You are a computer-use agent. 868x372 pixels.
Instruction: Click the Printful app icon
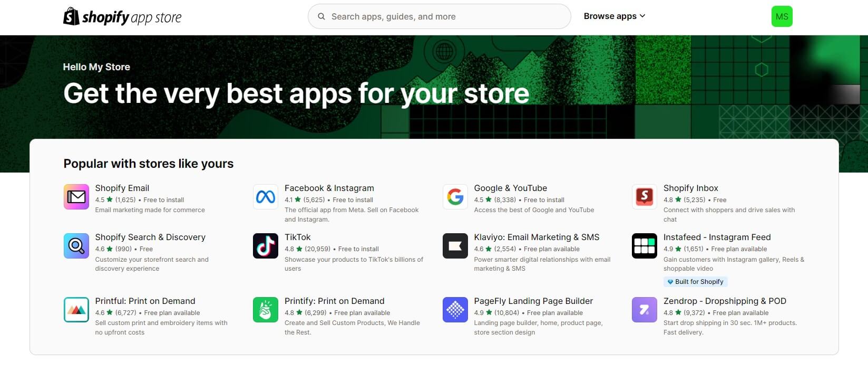tap(76, 310)
